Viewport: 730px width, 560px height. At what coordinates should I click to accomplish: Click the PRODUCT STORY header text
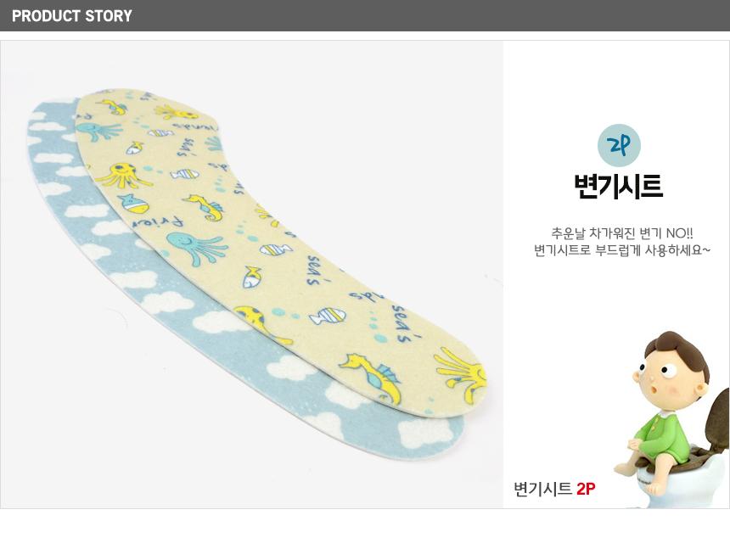(x=72, y=16)
